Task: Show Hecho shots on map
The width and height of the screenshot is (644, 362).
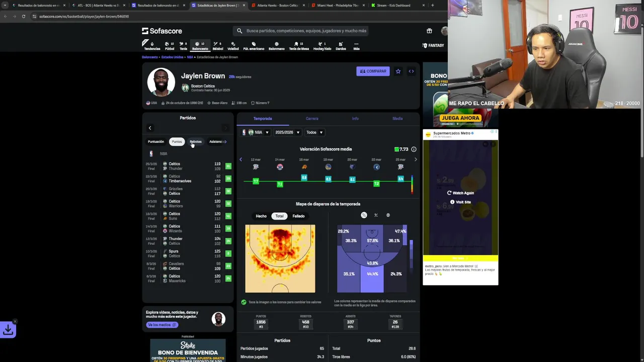Action: pyautogui.click(x=261, y=216)
